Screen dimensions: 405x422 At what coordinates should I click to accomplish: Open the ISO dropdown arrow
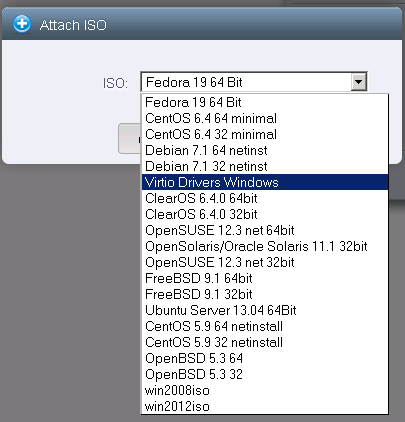coord(359,82)
